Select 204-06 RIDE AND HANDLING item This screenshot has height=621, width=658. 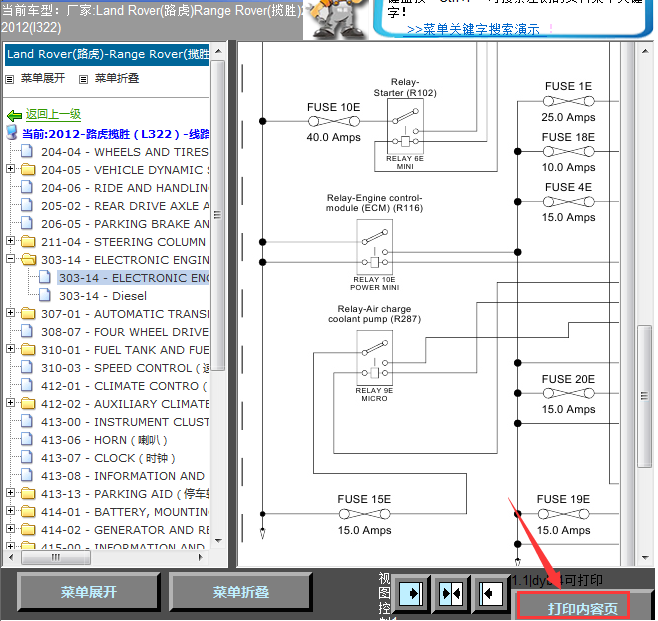coord(125,188)
